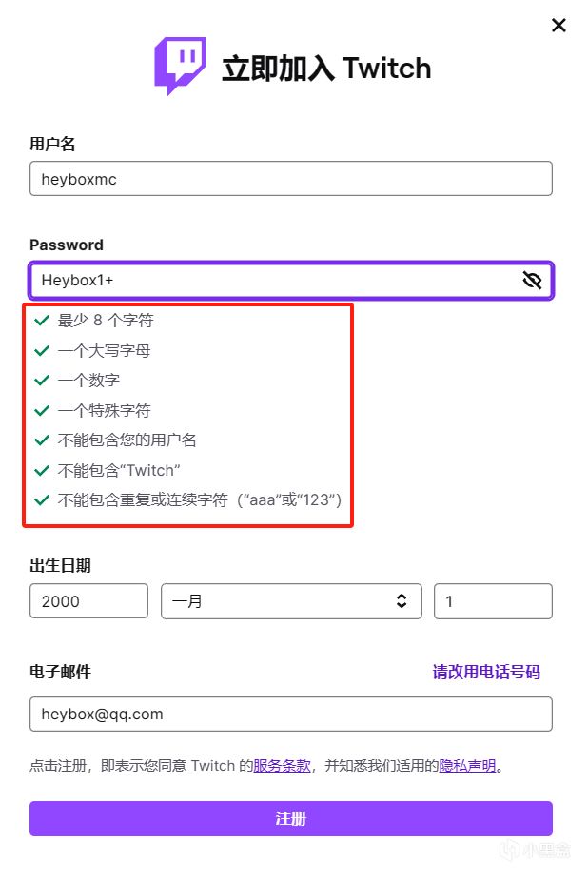The height and width of the screenshot is (881, 588).
Task: Open the 隐私声明 privacy notice link
Action: (468, 765)
